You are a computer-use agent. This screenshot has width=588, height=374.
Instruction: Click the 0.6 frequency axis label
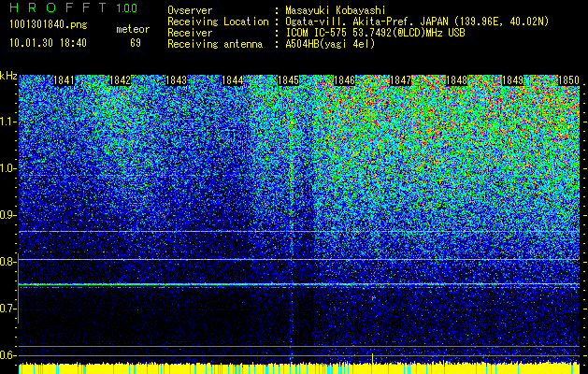pos(7,355)
